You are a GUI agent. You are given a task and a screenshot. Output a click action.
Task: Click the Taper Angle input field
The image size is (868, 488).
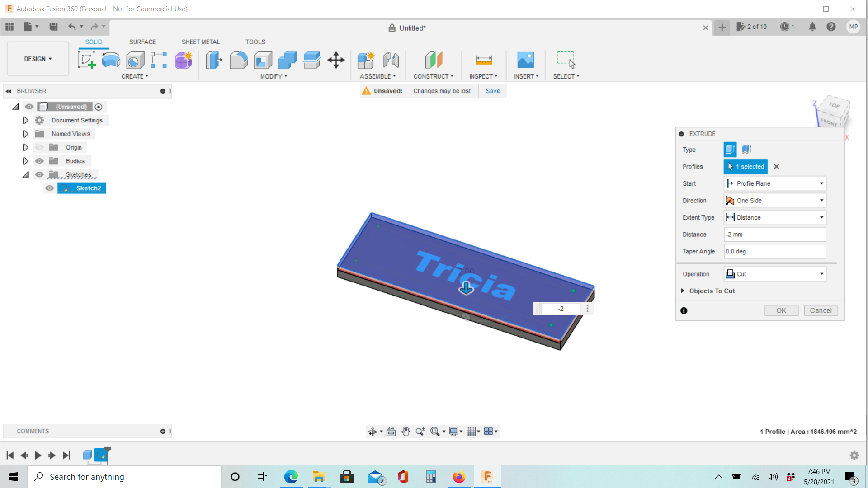pos(775,251)
